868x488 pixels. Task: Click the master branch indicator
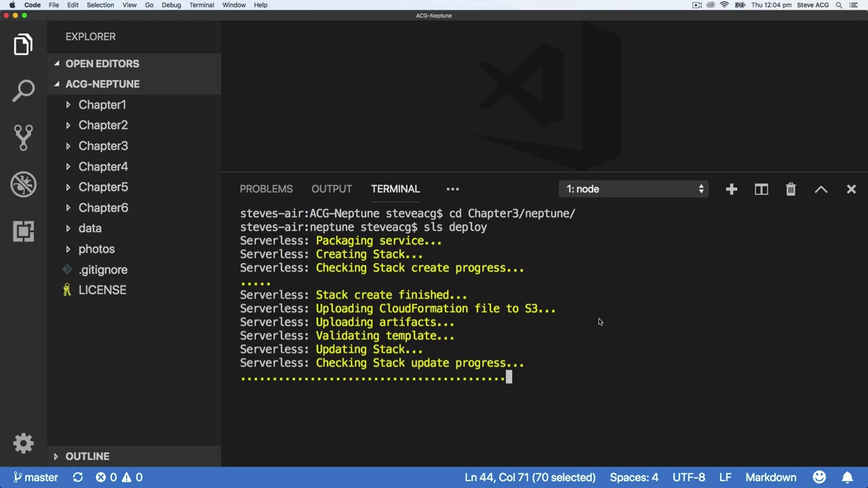(36, 477)
